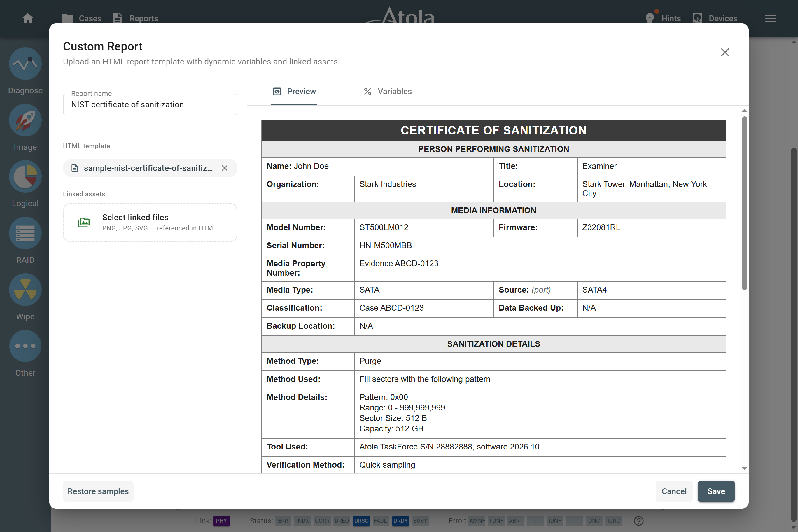
Task: Select linked files drop area
Action: (150, 223)
